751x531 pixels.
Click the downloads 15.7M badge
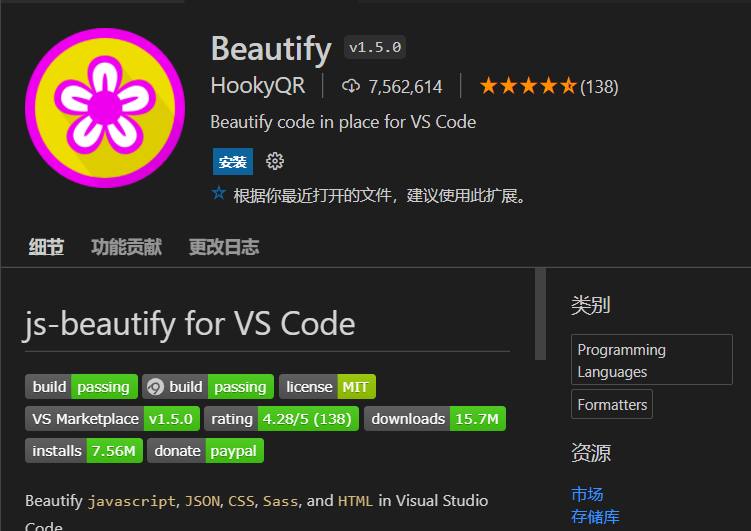[435, 418]
